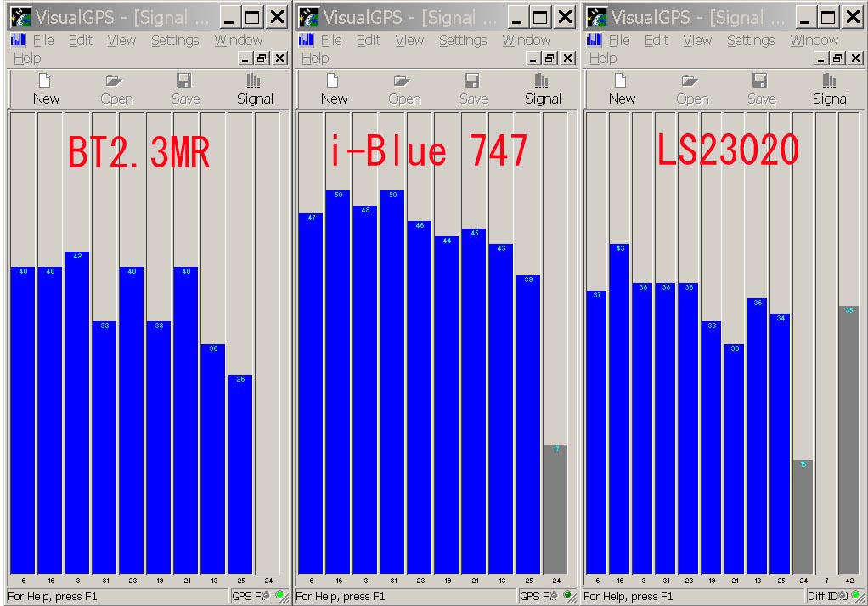
Task: Click signal document icon beside File in LS23020 window
Action: tap(594, 40)
